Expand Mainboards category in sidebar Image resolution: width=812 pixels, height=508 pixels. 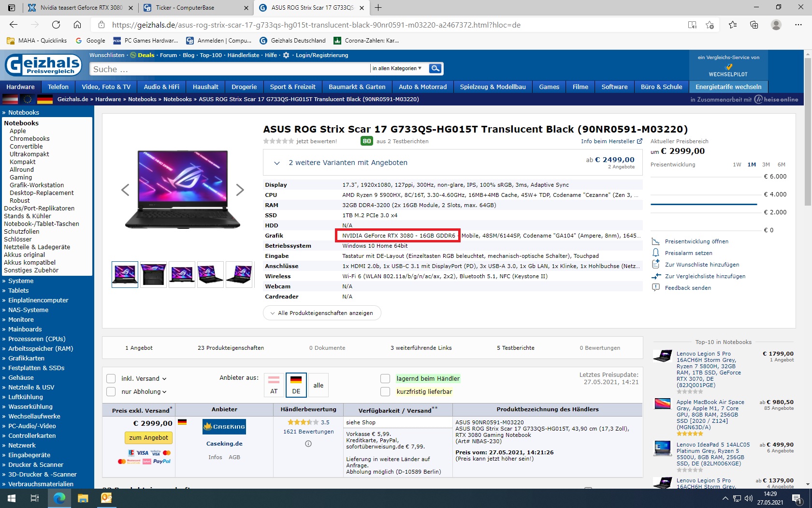pyautogui.click(x=25, y=329)
